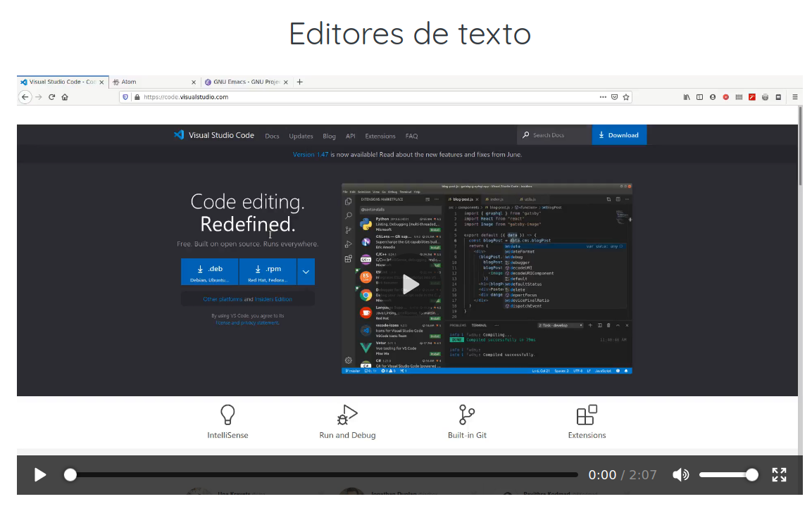Open the Docs navigation item
Viewport: 812px width, 518px height.
[272, 136]
